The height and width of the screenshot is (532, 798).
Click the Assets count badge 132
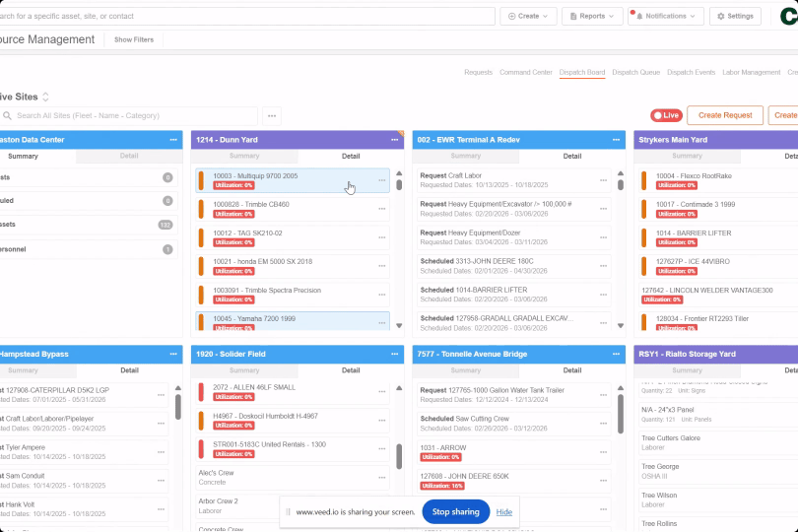pos(166,225)
